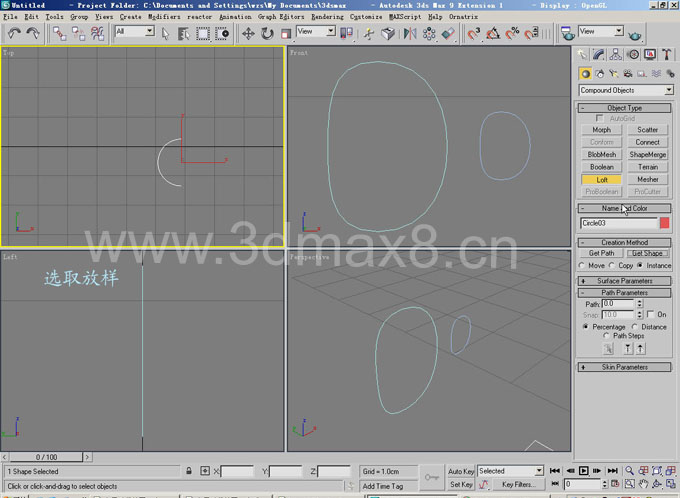Activate the Select and Move tool

click(x=248, y=33)
